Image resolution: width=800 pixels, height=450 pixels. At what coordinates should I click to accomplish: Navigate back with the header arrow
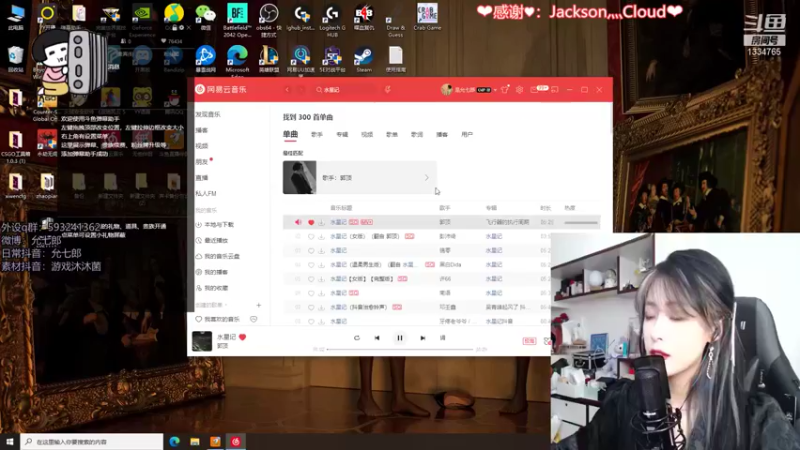pyautogui.click(x=287, y=90)
